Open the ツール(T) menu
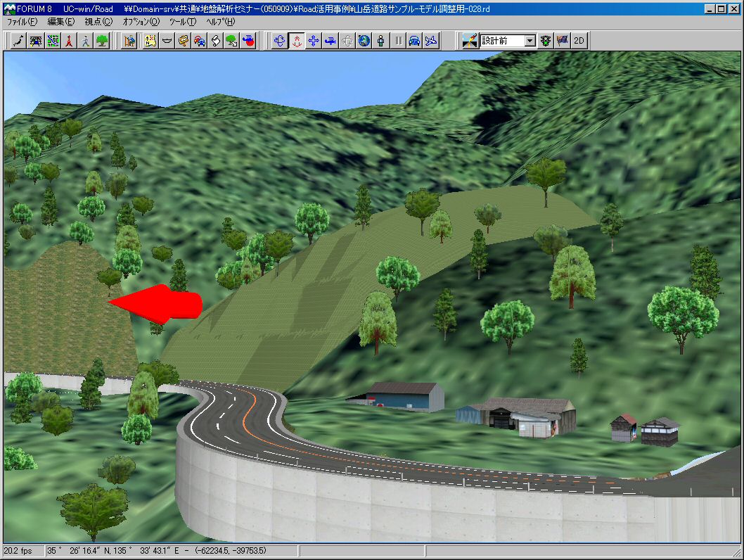 (183, 22)
